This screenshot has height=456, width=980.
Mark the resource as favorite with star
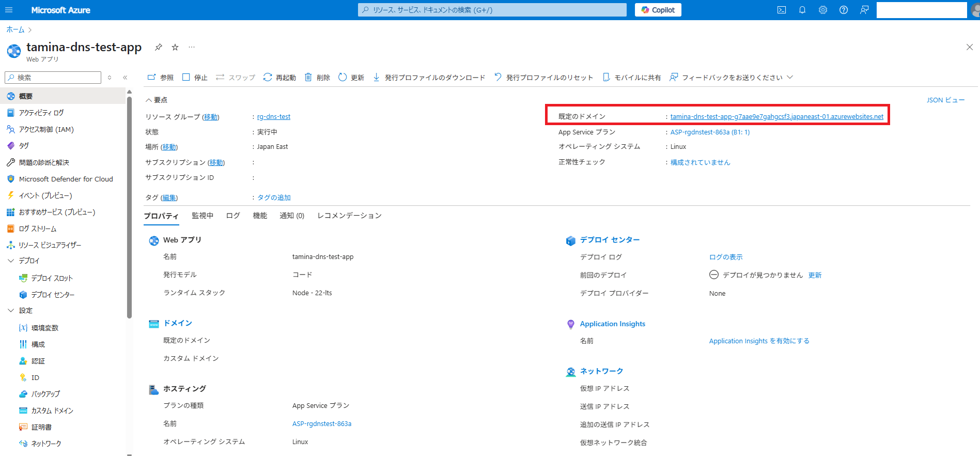175,47
